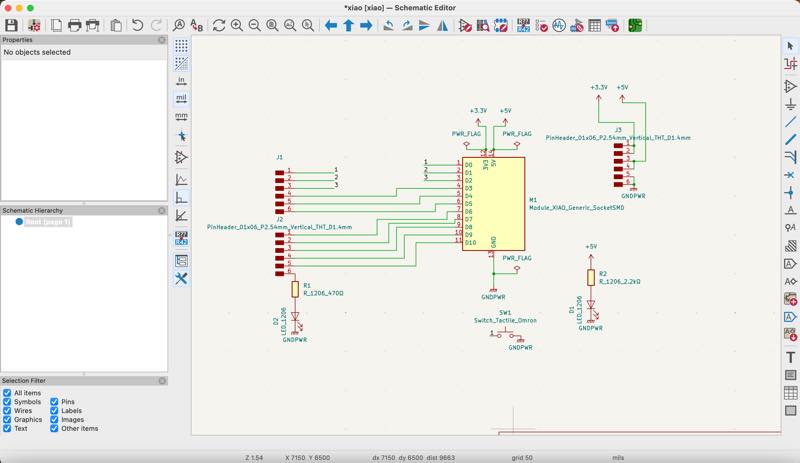Uncheck Images in the Selection Filter
800x463 pixels.
(54, 420)
